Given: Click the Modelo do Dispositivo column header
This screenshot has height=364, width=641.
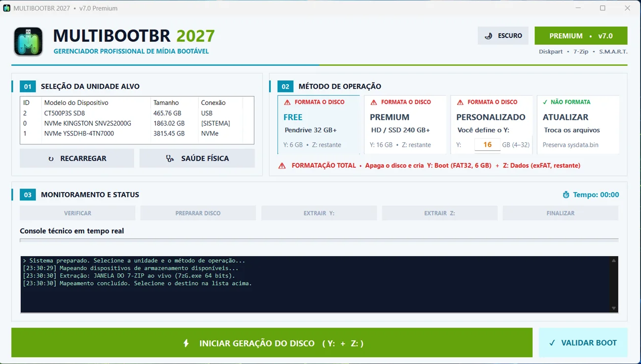Looking at the screenshot, I should click(96, 102).
